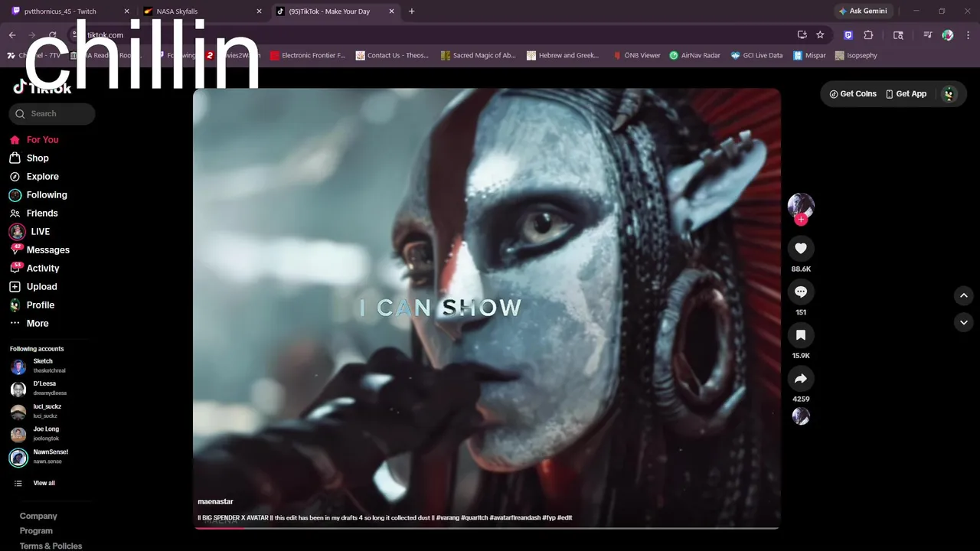Image resolution: width=980 pixels, height=551 pixels.
Task: Switch to the pvtthornicus_45 Twitch tab
Action: point(70,11)
